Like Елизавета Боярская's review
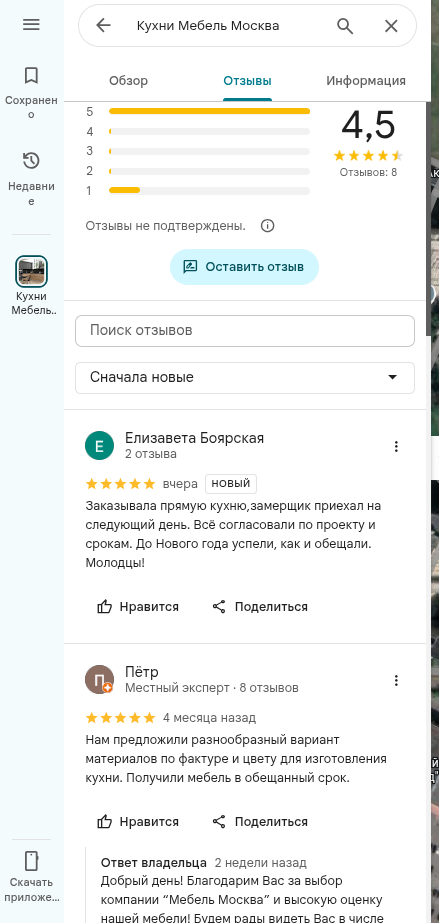439x923 pixels. click(x=138, y=607)
